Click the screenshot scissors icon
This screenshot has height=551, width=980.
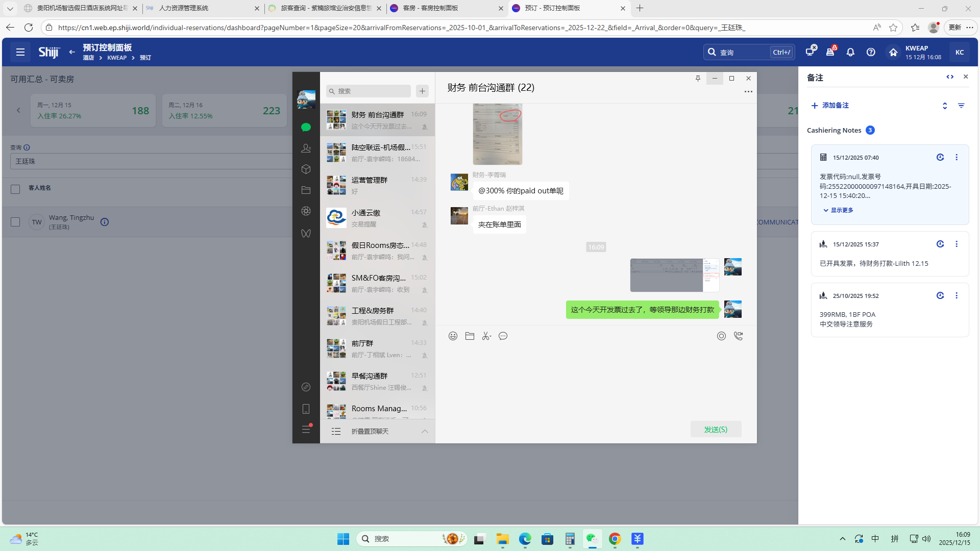click(486, 336)
